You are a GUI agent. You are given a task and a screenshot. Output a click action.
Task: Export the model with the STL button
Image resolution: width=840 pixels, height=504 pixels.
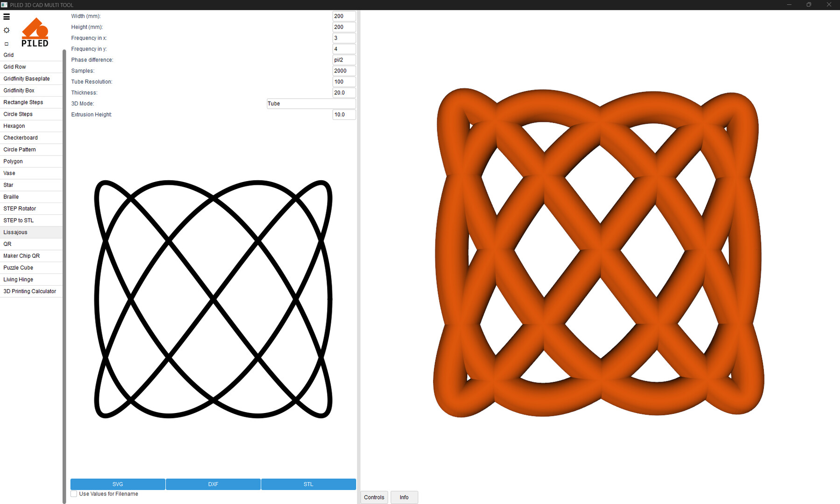pyautogui.click(x=308, y=484)
